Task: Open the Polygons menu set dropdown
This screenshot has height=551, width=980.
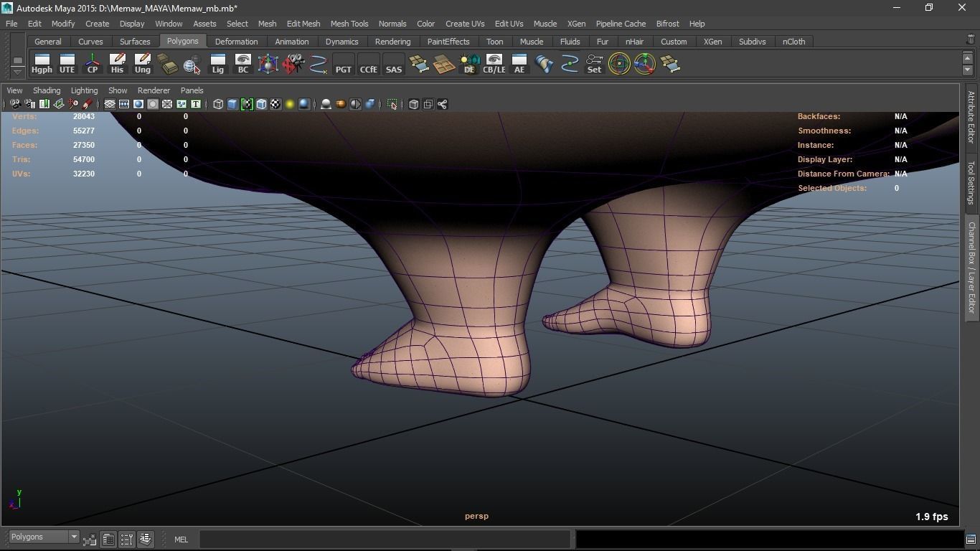Action: coord(44,537)
